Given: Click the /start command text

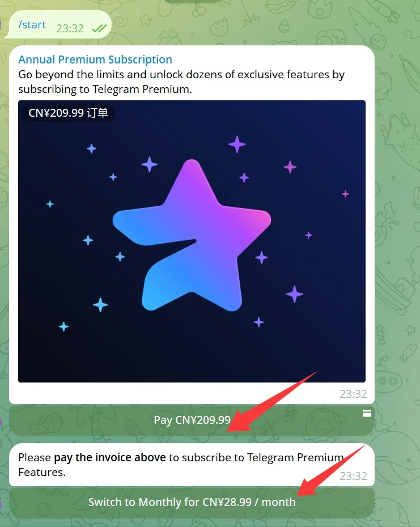Looking at the screenshot, I should pyautogui.click(x=32, y=24).
